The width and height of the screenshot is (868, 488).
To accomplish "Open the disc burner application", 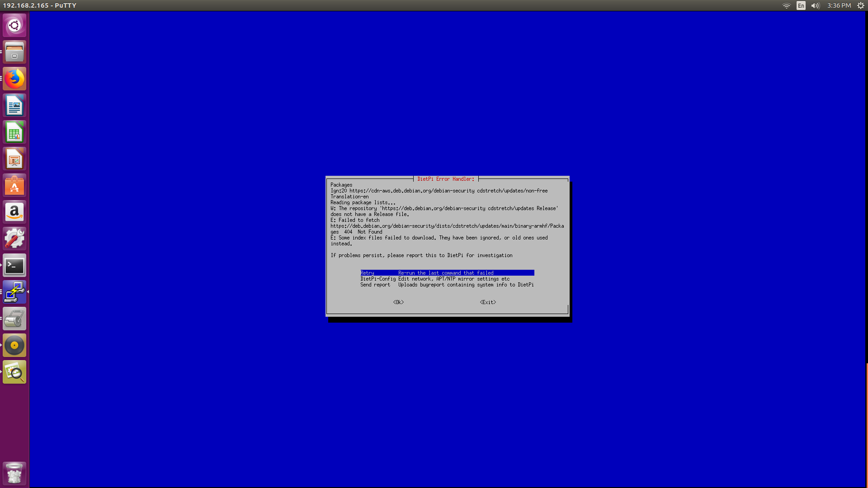I will coord(14,345).
